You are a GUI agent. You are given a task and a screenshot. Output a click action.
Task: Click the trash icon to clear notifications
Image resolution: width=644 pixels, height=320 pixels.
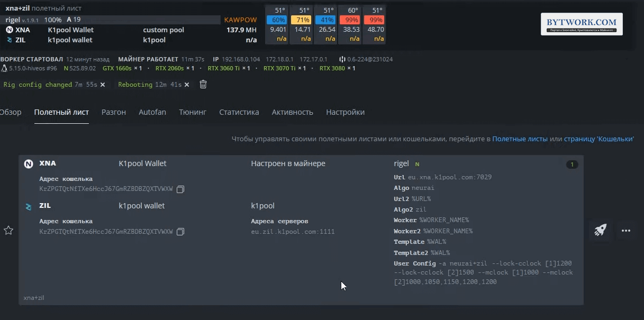tap(203, 85)
